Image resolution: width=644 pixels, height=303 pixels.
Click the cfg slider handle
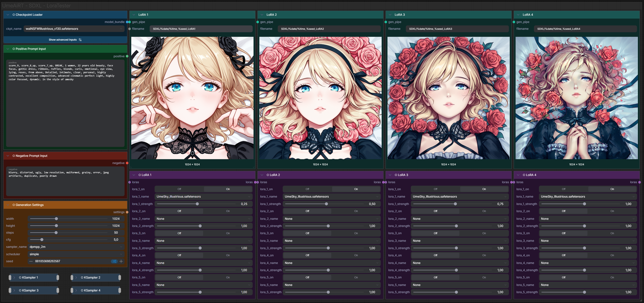tap(42, 240)
